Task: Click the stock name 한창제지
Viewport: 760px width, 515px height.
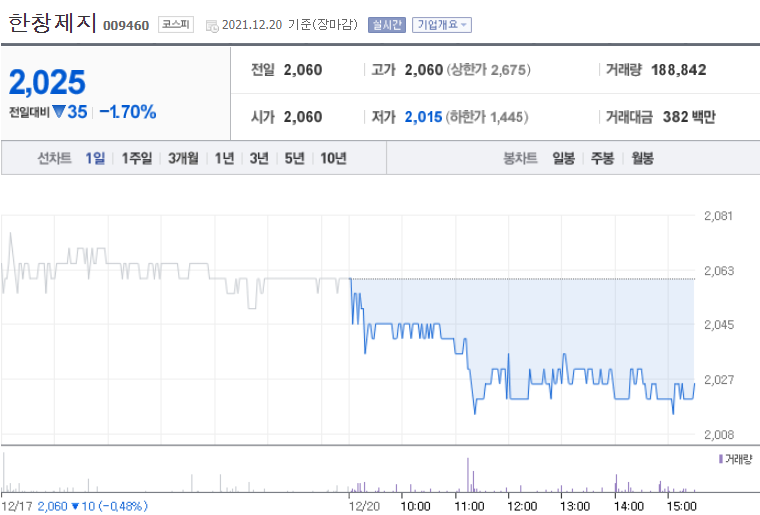Action: [52, 23]
